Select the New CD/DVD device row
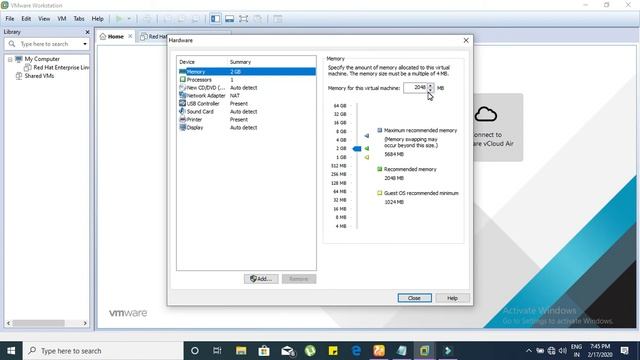Image resolution: width=640 pixels, height=360 pixels. pyautogui.click(x=247, y=88)
